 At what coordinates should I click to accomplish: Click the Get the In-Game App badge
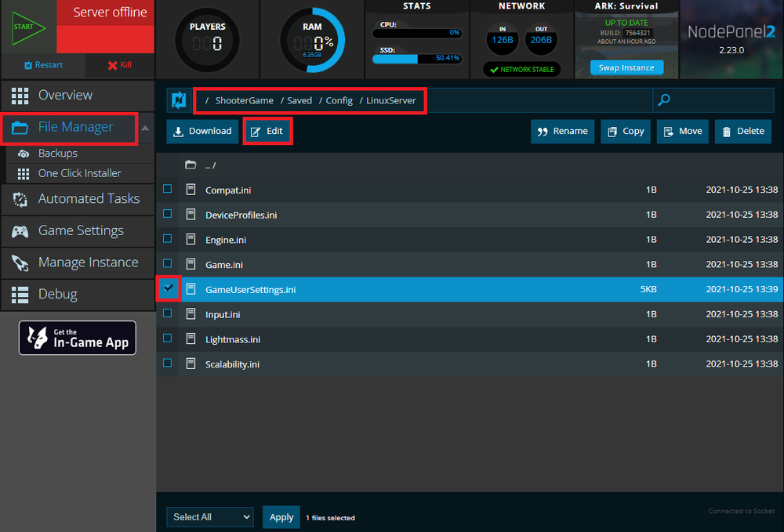tap(77, 338)
